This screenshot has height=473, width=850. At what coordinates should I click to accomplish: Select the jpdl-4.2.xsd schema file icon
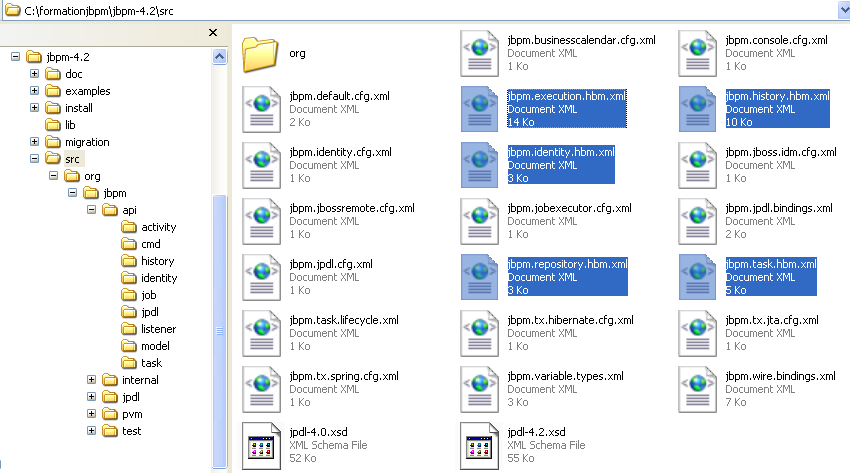(479, 444)
